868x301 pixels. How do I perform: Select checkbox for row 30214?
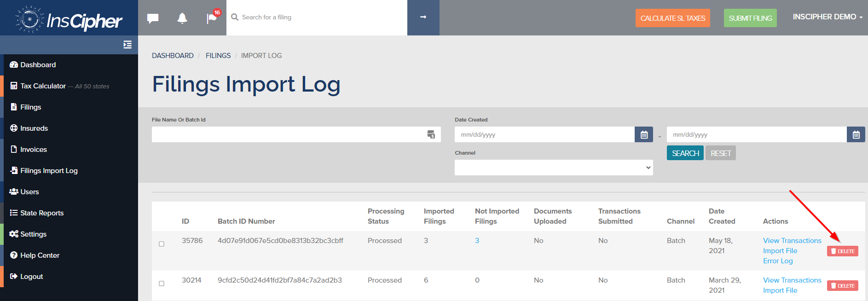[162, 284]
